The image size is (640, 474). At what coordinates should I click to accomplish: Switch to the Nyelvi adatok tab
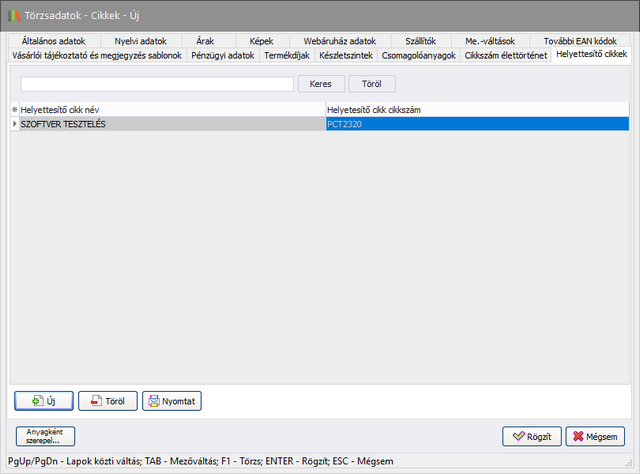[140, 41]
